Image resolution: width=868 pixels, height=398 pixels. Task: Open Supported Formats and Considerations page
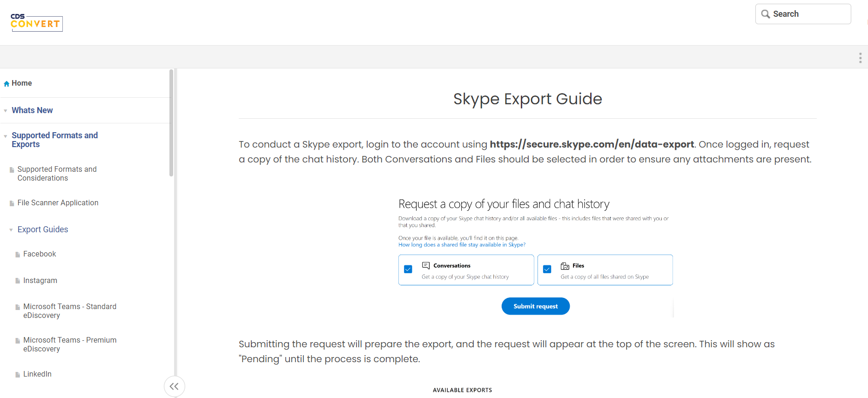[x=57, y=174]
